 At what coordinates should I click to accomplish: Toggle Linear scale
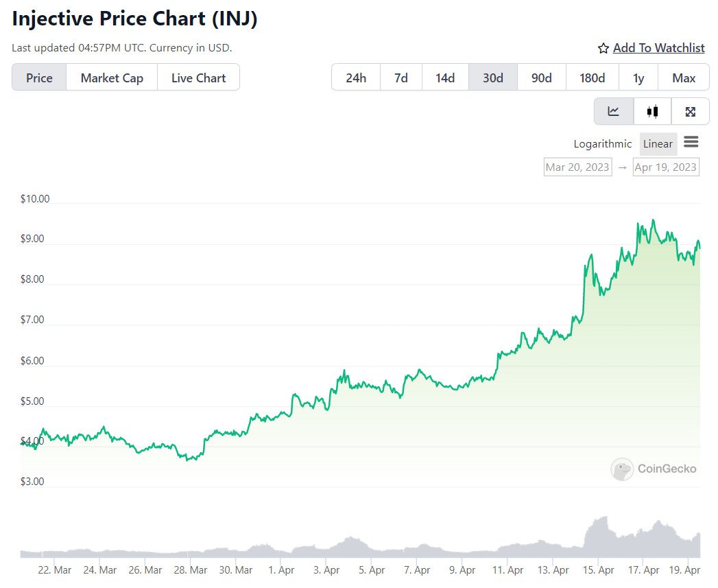[658, 144]
